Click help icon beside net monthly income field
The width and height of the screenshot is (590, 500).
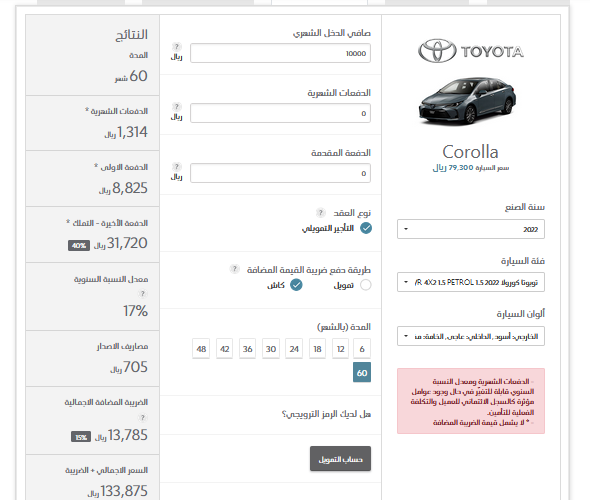point(176,47)
